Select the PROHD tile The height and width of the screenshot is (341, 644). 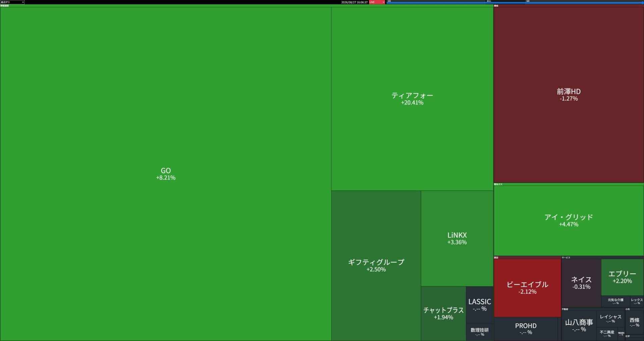(x=526, y=329)
